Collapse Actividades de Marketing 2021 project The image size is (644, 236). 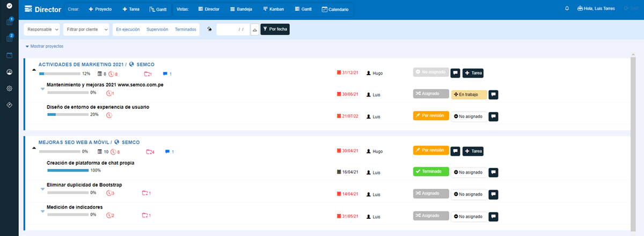pyautogui.click(x=33, y=69)
